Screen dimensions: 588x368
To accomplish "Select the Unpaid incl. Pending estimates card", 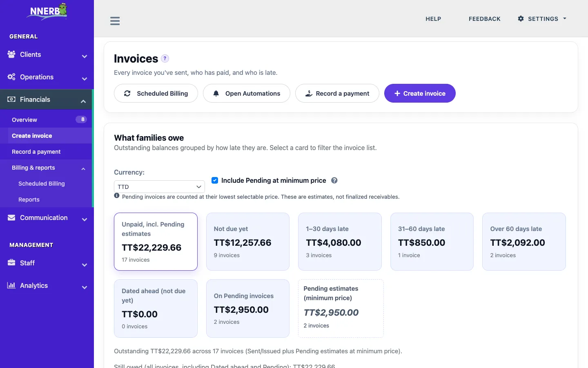I will 156,242.
